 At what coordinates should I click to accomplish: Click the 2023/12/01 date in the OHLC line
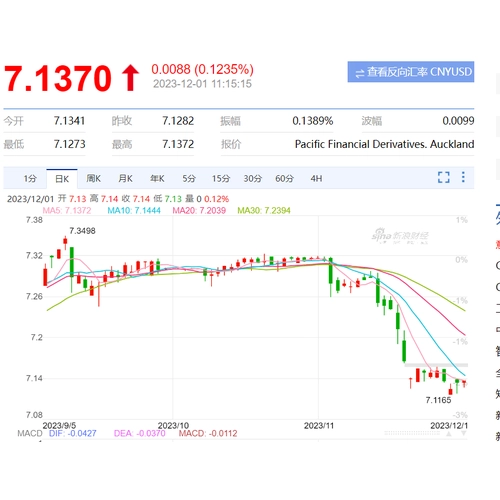[30, 199]
